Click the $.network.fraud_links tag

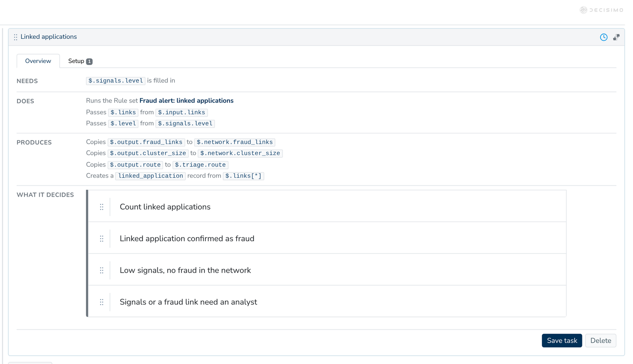[x=235, y=142]
